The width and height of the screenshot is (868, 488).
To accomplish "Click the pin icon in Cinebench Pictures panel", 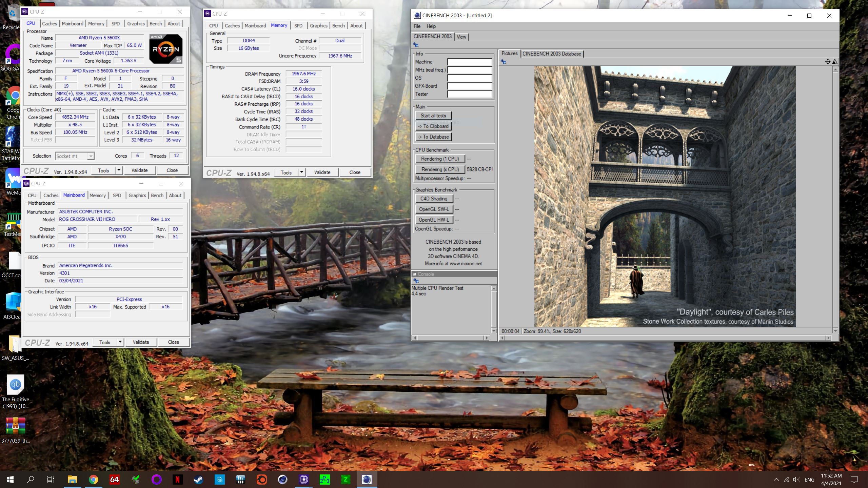I will pos(504,62).
